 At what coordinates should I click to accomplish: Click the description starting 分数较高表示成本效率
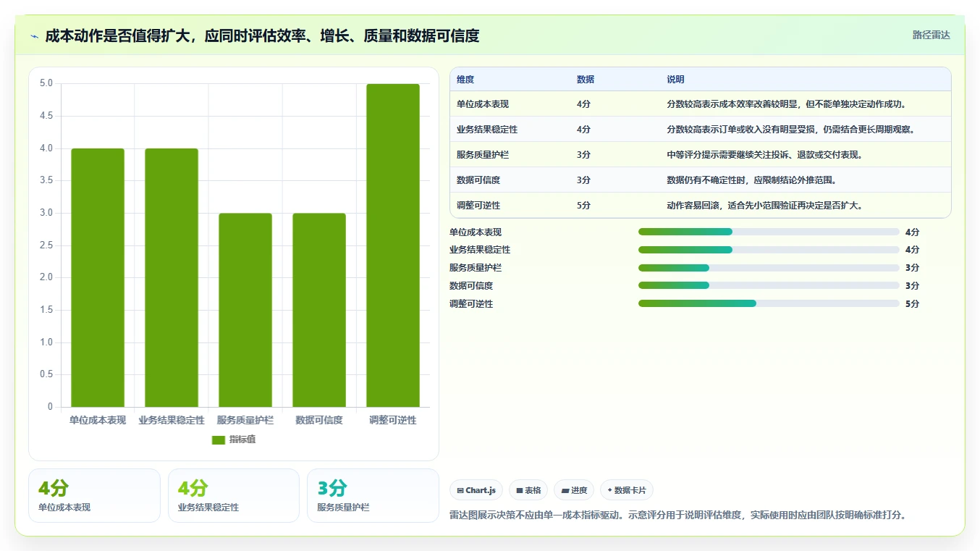pyautogui.click(x=787, y=104)
